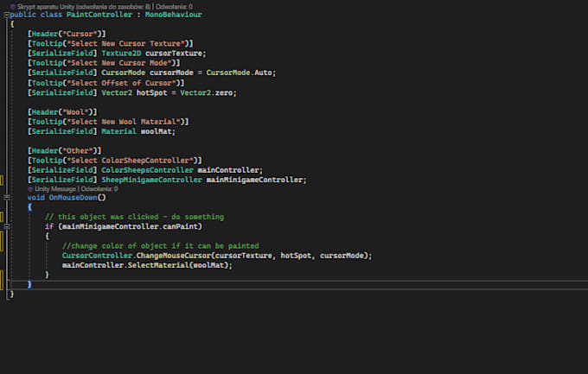This screenshot has width=588, height=374.
Task: Click the highlighted closing brace of OnMouseDown
Action: (x=29, y=284)
